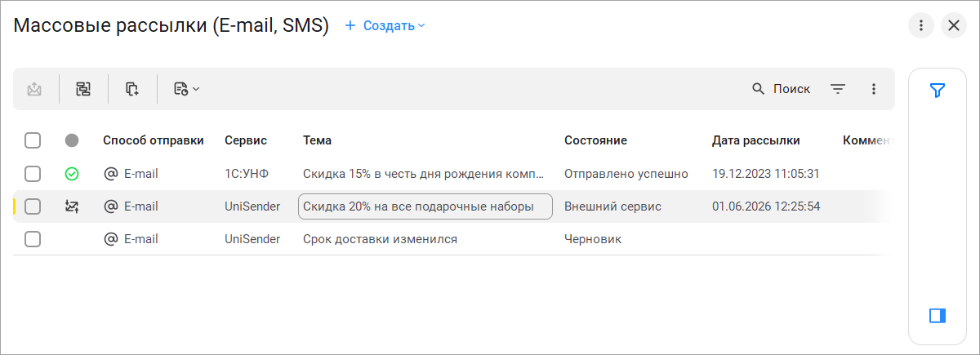Open the window options kebab menu
The height and width of the screenshot is (355, 980).
tap(921, 25)
